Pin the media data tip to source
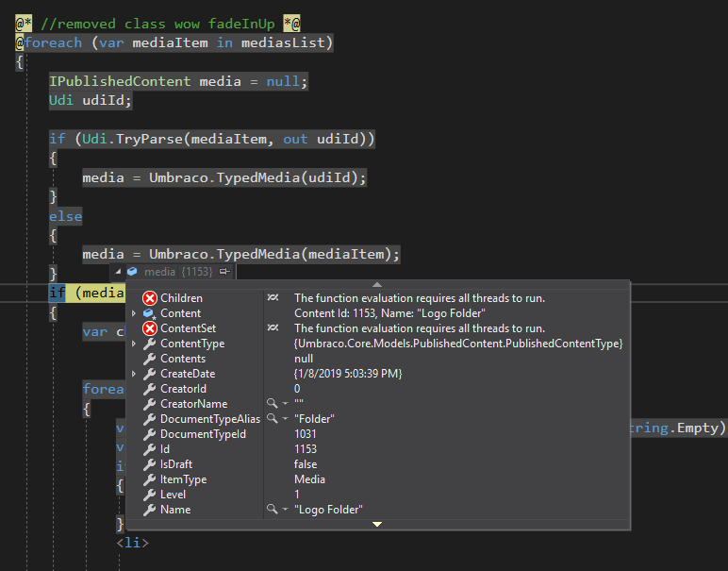The height and width of the screenshot is (571, 728). point(223,272)
